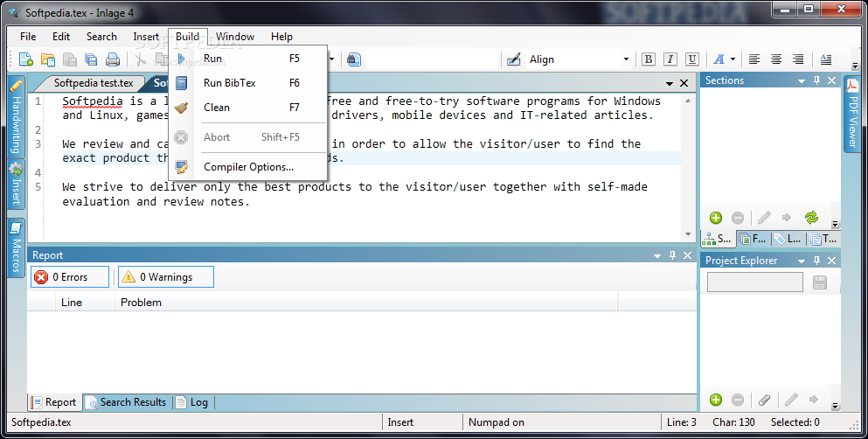Image resolution: width=868 pixels, height=439 pixels.
Task: Align text right
Action: pos(798,59)
